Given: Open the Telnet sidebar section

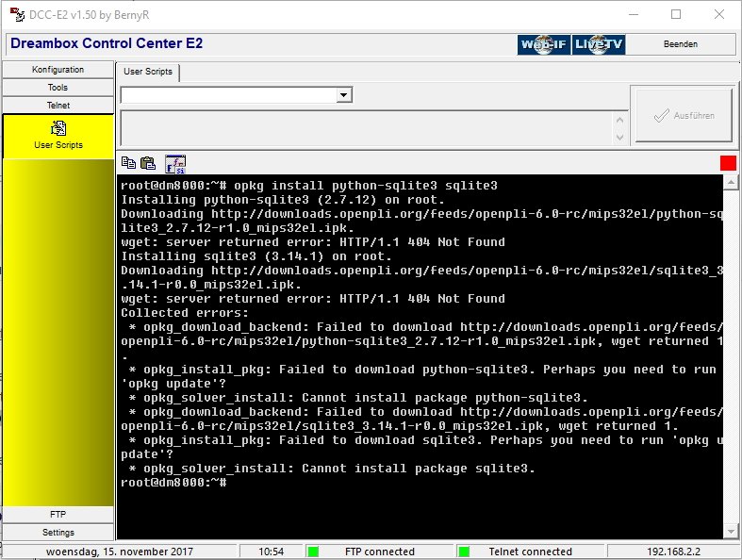Looking at the screenshot, I should click(x=58, y=105).
